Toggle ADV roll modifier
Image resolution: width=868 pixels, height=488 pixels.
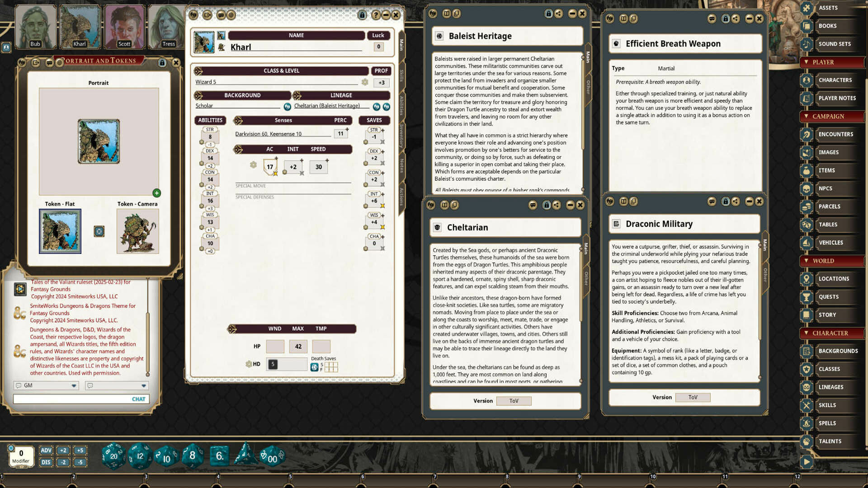tap(46, 450)
